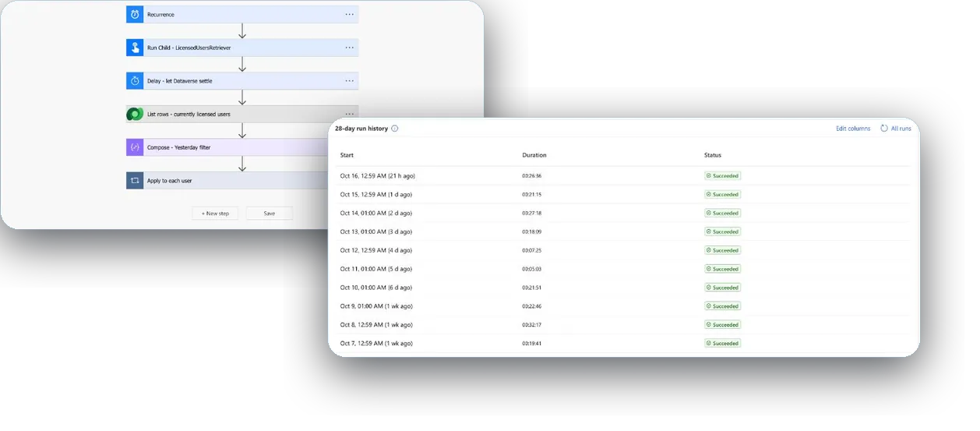Viewport: 980px width, 431px height.
Task: Click the + New step button
Action: [215, 213]
